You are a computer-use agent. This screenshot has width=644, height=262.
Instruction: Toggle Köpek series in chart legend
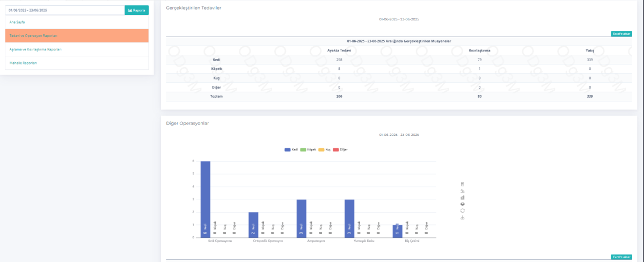click(x=308, y=149)
